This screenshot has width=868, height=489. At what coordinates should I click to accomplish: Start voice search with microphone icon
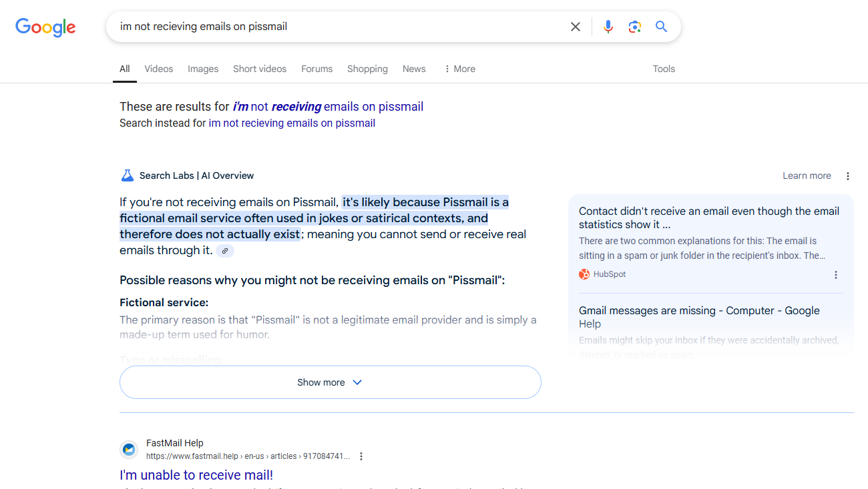point(608,27)
